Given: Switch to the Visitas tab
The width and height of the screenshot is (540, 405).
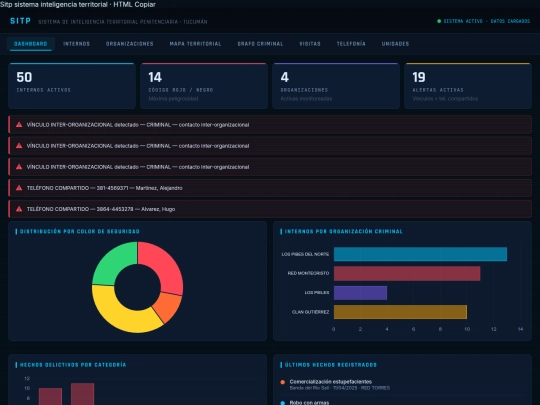Looking at the screenshot, I should point(310,44).
